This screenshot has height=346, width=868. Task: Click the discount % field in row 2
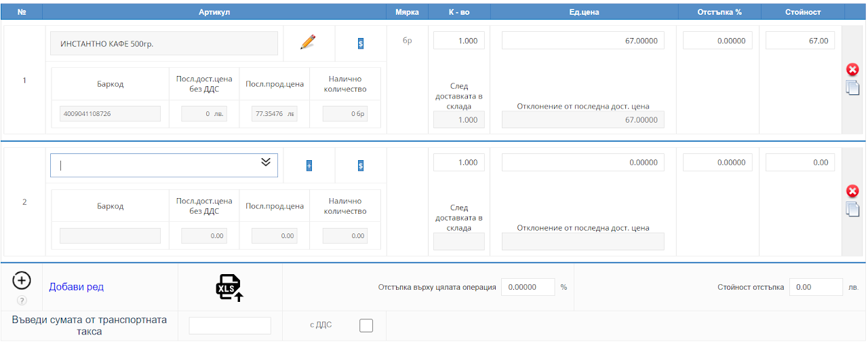(x=718, y=162)
